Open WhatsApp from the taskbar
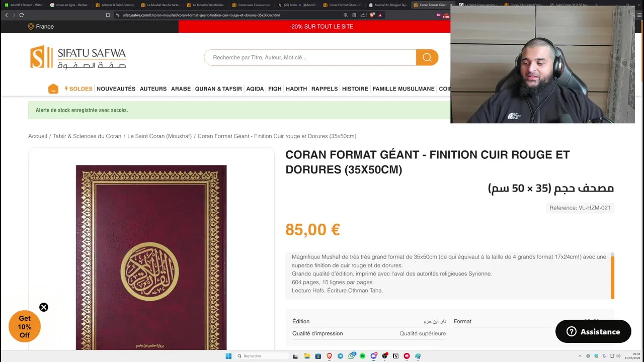This screenshot has width=644, height=362. coord(352,355)
